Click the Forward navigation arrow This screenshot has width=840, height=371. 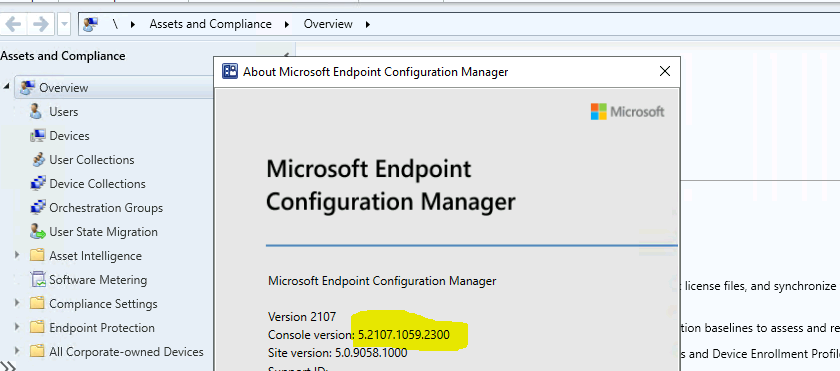(41, 24)
